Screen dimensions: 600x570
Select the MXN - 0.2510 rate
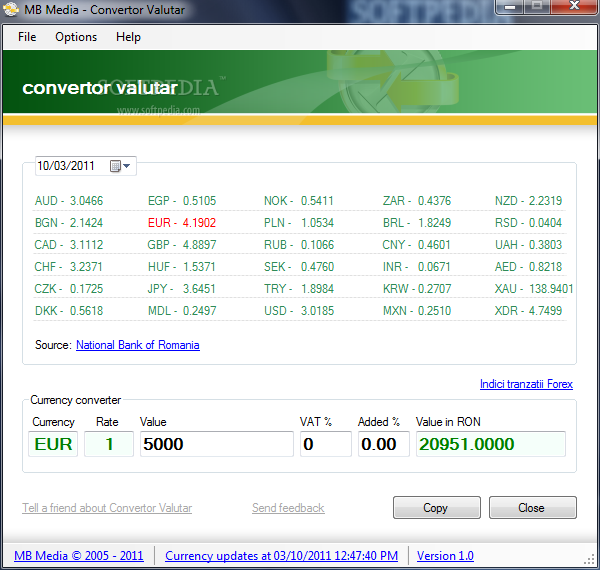[x=417, y=311]
